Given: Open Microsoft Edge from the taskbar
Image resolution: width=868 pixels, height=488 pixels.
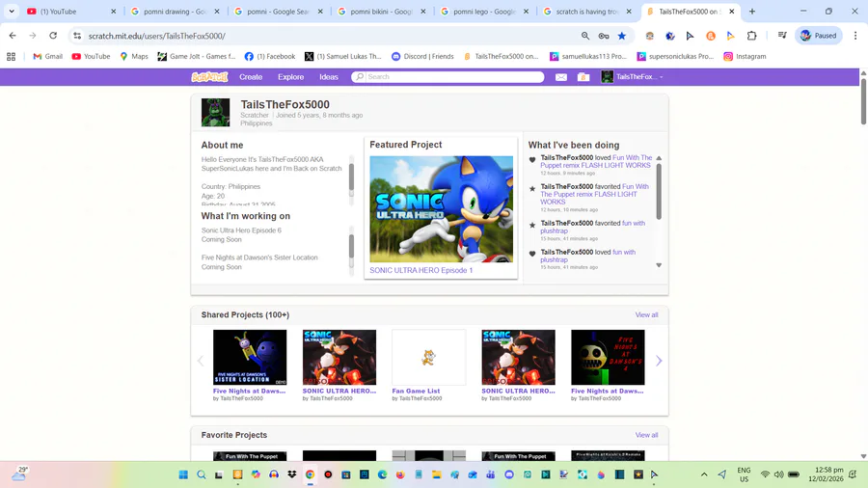Looking at the screenshot, I should 382,474.
